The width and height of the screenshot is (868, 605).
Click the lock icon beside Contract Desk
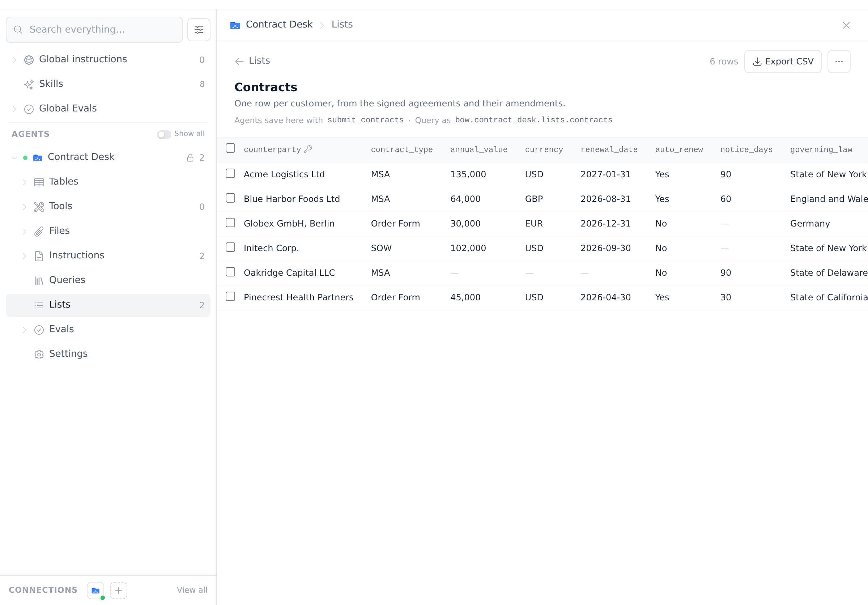point(190,158)
